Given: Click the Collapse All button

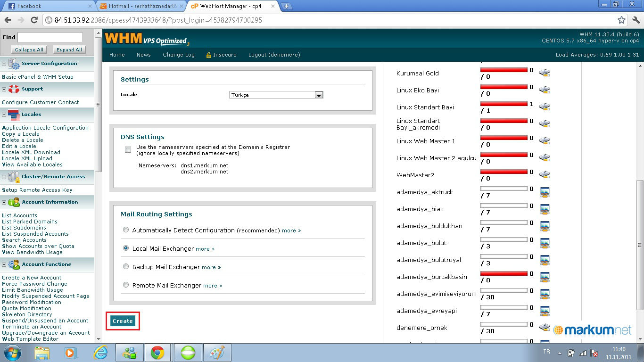Looking at the screenshot, I should (x=29, y=49).
